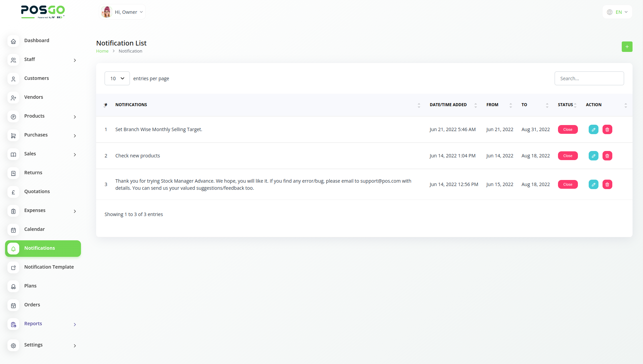Click the Home breadcrumb link
This screenshot has height=364, width=643.
point(102,51)
